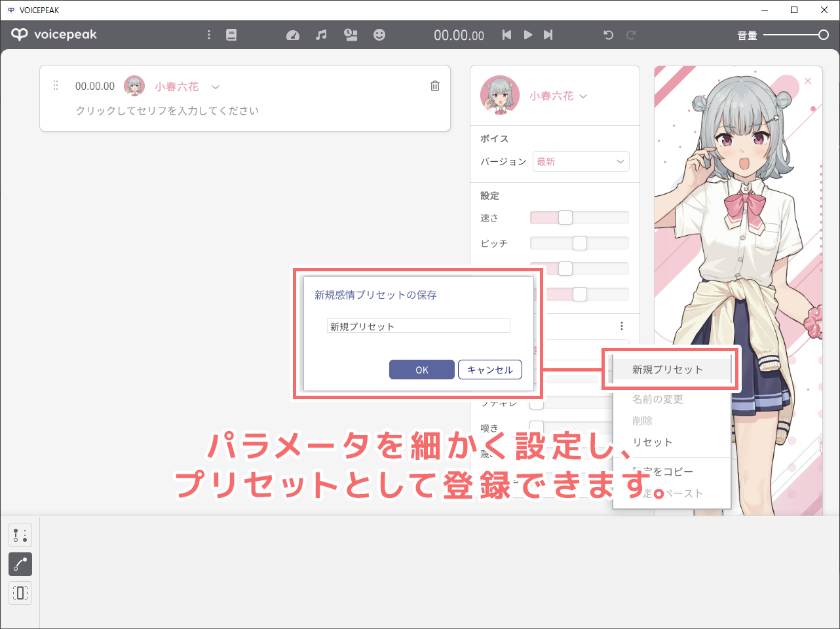This screenshot has width=840, height=629.
Task: Open the dictionary book icon
Action: pyautogui.click(x=231, y=35)
